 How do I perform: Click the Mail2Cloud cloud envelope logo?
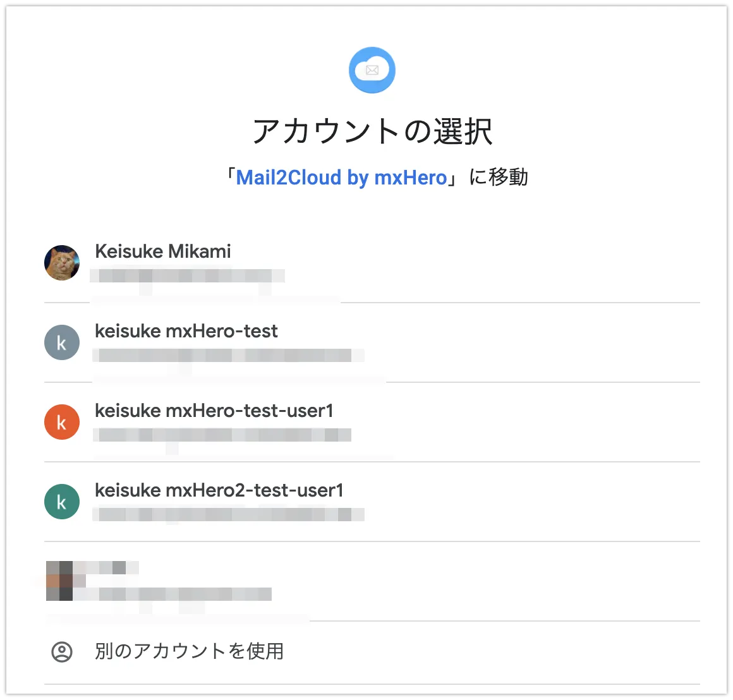pyautogui.click(x=372, y=70)
